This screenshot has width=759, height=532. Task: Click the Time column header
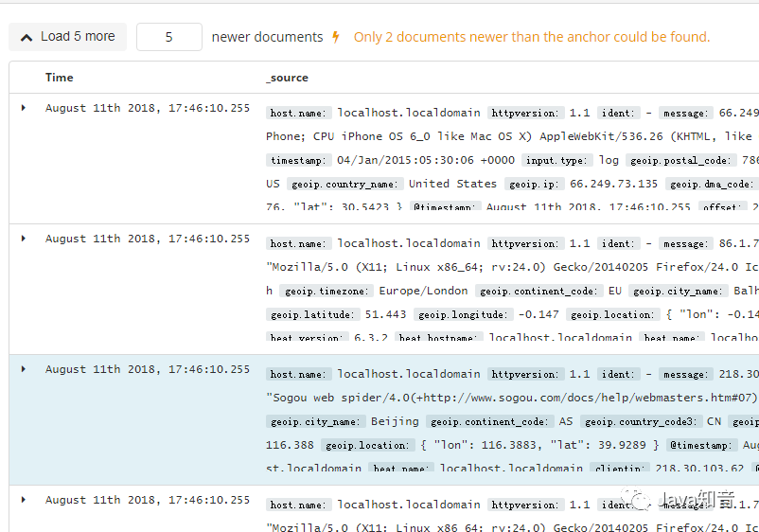pyautogui.click(x=59, y=78)
